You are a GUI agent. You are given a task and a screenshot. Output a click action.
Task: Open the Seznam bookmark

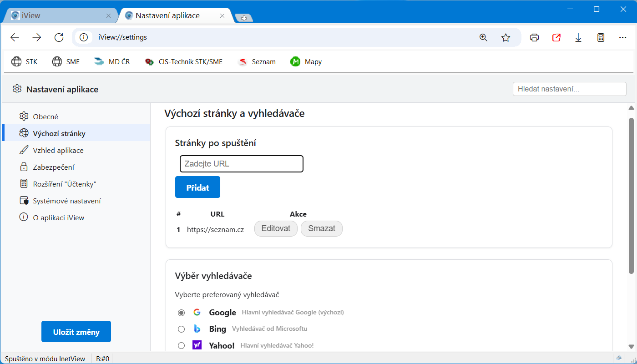coord(257,62)
